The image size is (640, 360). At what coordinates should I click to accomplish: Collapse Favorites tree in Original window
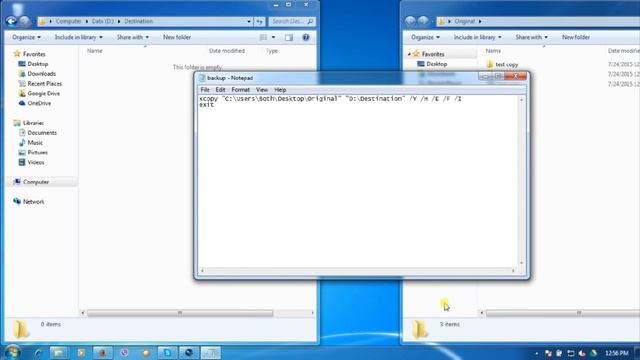(409, 54)
